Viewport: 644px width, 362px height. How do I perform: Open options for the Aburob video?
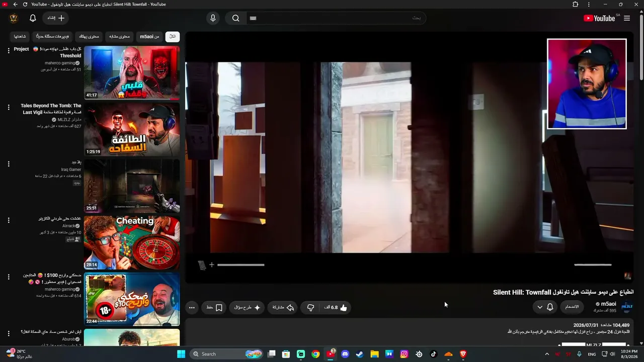[8, 333]
